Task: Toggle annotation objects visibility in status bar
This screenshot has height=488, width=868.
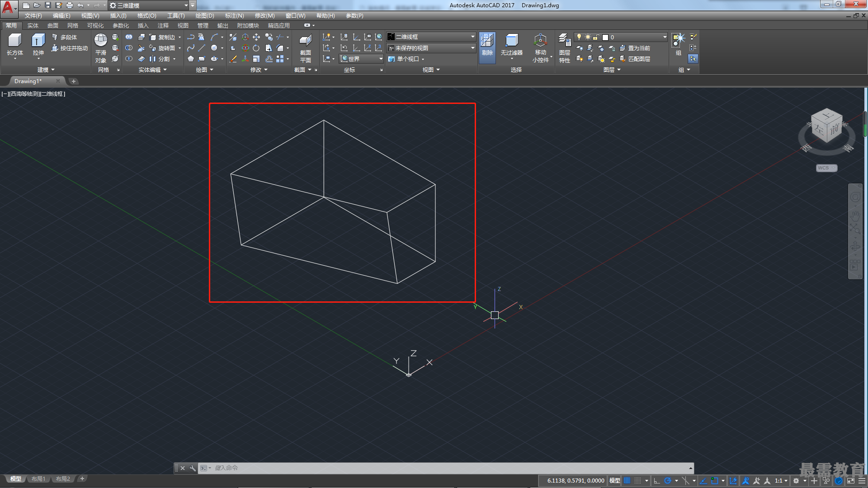Action: pyautogui.click(x=745, y=481)
